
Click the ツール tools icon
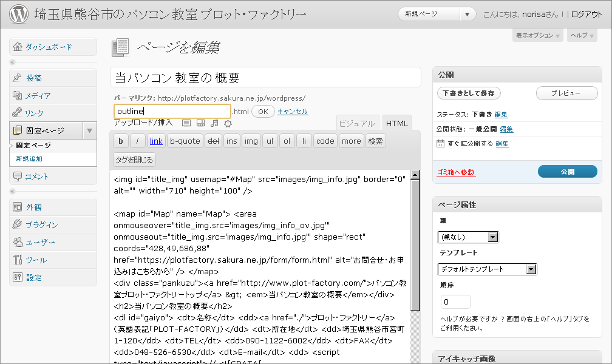18,260
